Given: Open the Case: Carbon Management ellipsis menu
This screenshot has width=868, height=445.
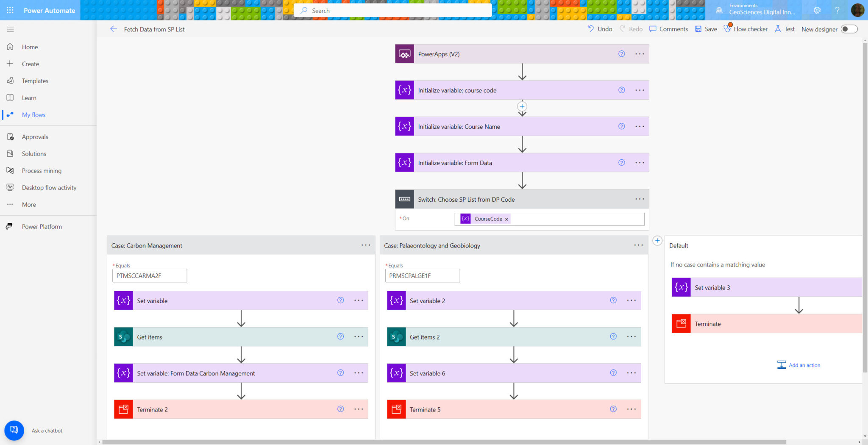Looking at the screenshot, I should 365,245.
